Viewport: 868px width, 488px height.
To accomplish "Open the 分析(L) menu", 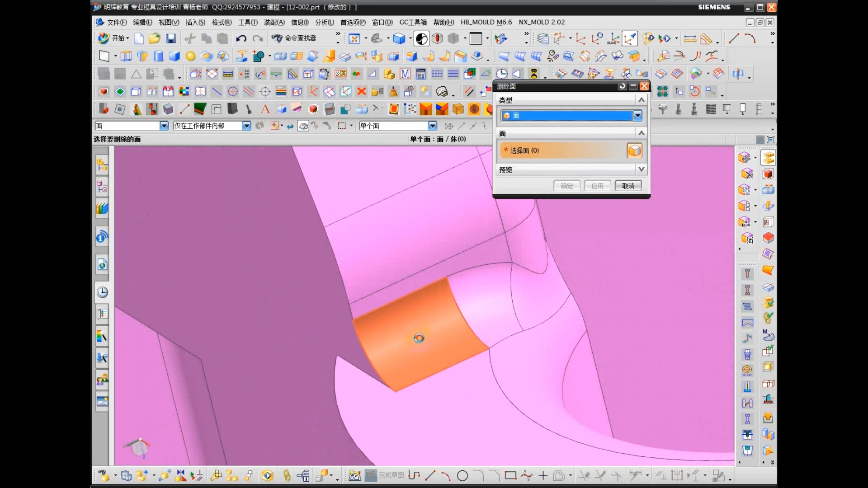I will [324, 22].
